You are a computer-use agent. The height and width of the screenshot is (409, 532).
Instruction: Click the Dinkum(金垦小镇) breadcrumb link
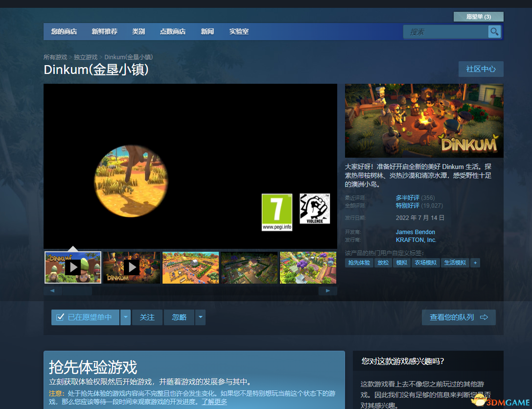coord(129,57)
